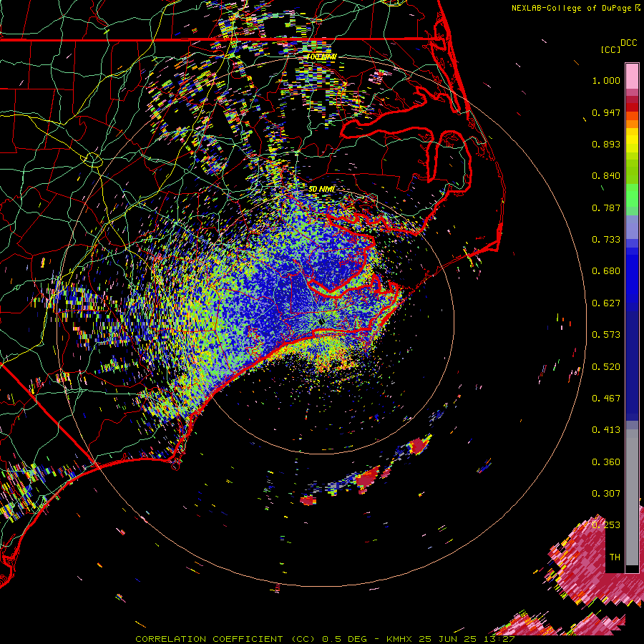Click the 0.787 scale value
644x644 pixels.
point(606,208)
